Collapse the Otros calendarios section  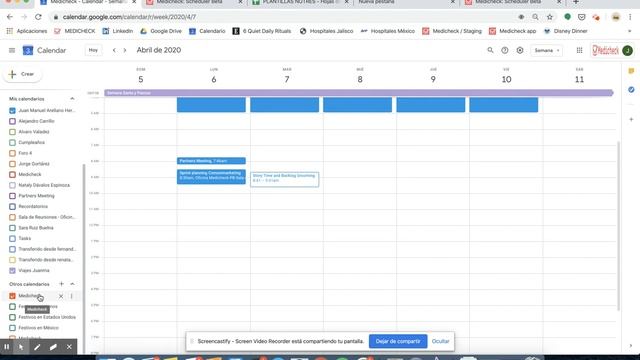(72, 284)
